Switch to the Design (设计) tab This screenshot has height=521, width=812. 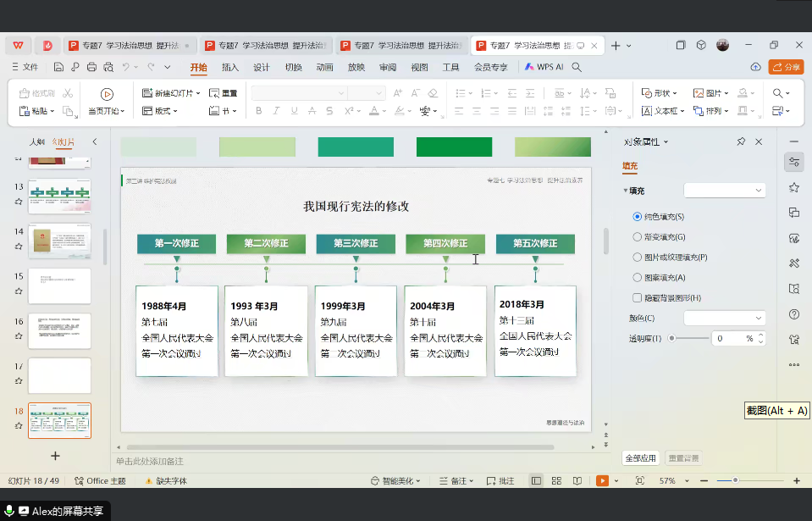[x=262, y=67]
